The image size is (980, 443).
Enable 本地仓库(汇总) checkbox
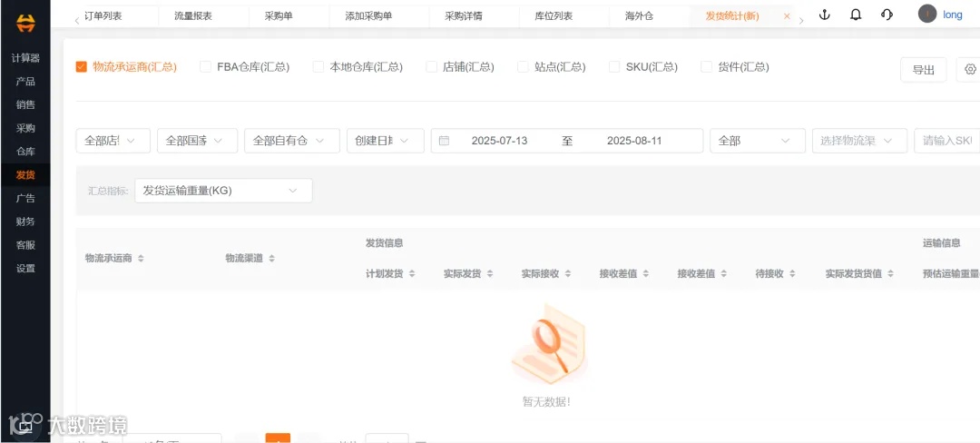(318, 67)
